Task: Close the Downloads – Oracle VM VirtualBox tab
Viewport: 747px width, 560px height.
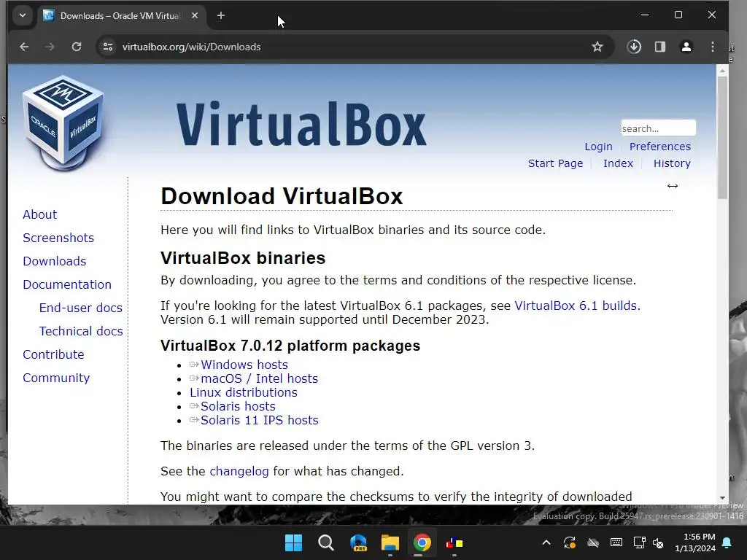Action: pyautogui.click(x=194, y=15)
